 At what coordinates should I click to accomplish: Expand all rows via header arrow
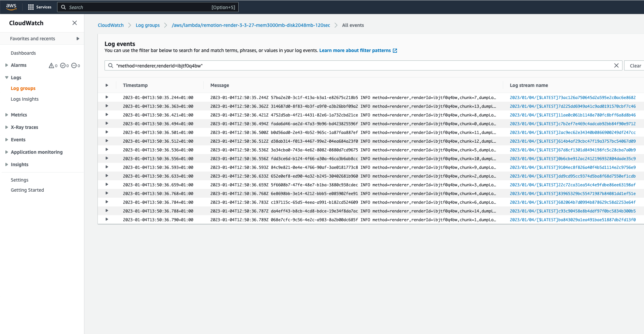(x=107, y=85)
